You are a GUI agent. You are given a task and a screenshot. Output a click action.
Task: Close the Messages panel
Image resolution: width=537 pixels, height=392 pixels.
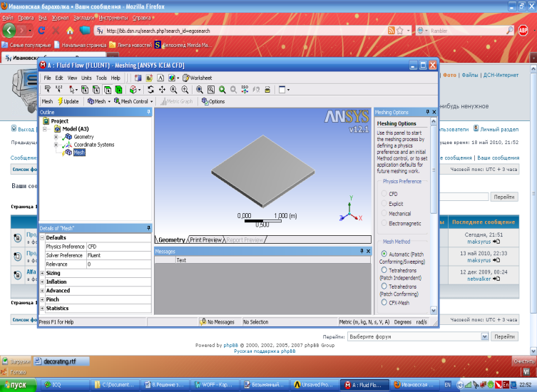coord(368,252)
